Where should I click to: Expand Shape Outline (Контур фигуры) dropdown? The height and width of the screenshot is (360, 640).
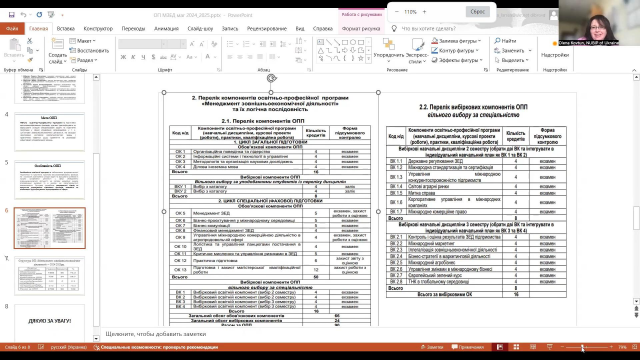pos(477,51)
